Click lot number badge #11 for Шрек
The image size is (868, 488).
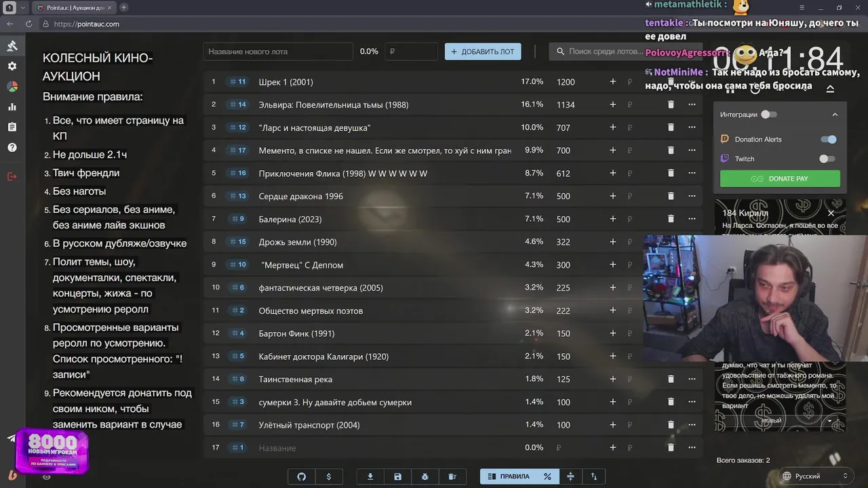[237, 81]
